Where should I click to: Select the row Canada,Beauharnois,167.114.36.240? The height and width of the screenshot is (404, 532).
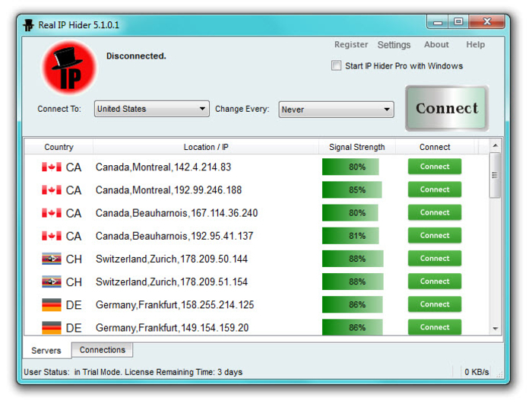point(257,213)
